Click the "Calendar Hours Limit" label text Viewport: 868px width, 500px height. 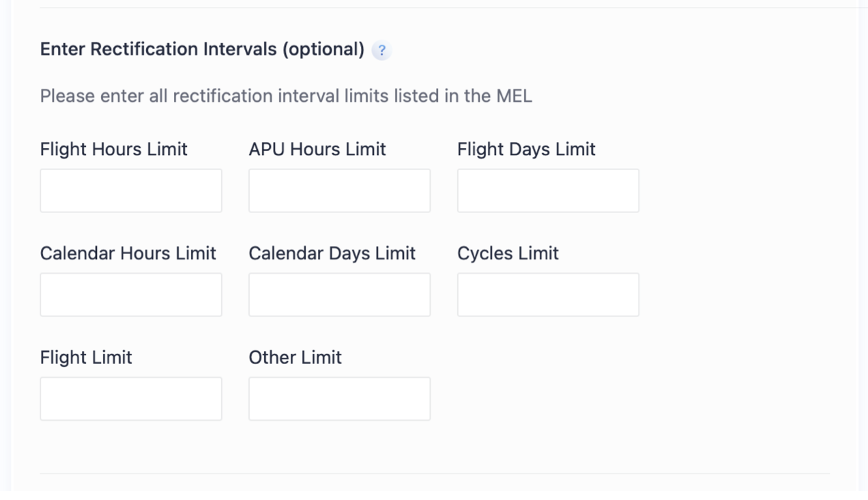click(128, 253)
